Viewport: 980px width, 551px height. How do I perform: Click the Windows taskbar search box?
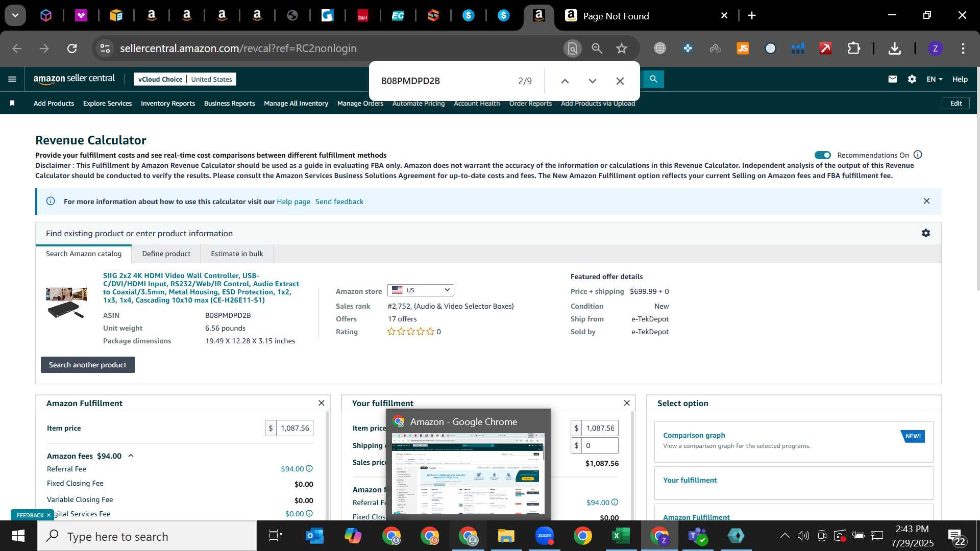pyautogui.click(x=147, y=536)
